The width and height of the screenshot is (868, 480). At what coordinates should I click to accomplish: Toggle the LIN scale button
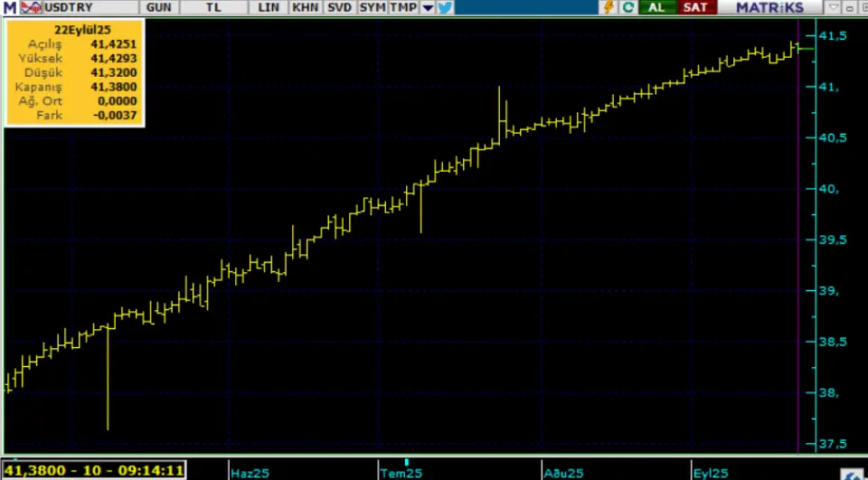coord(269,8)
